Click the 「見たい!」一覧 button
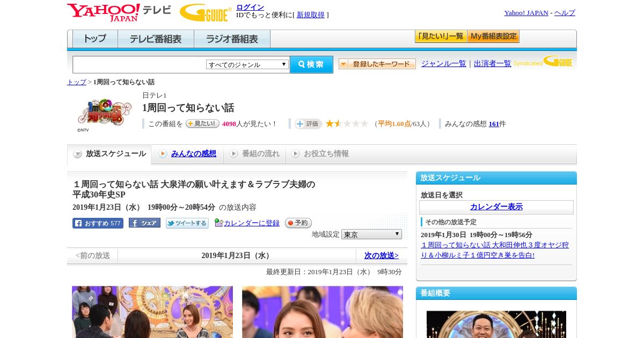The width and height of the screenshot is (644, 338). coord(441,36)
